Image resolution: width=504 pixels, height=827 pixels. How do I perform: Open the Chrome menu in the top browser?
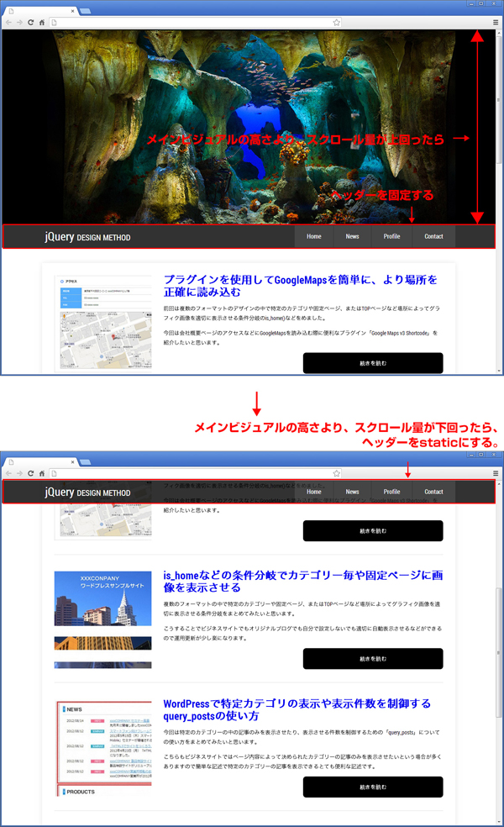[496, 23]
